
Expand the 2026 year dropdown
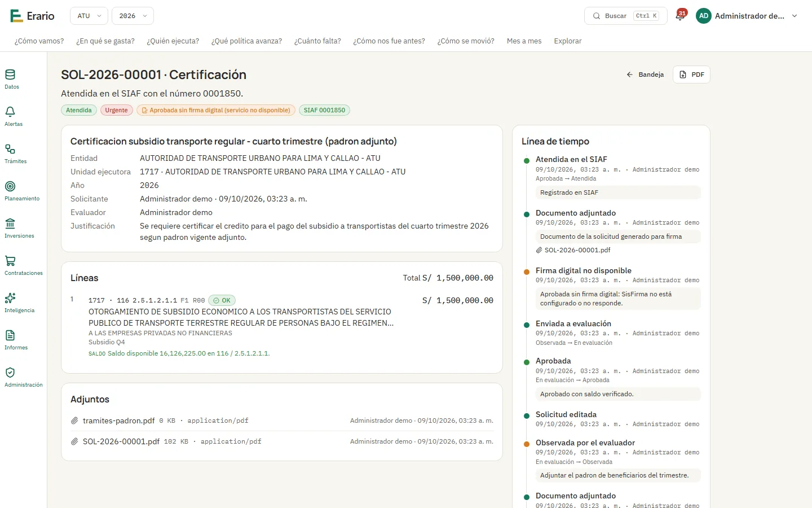133,16
